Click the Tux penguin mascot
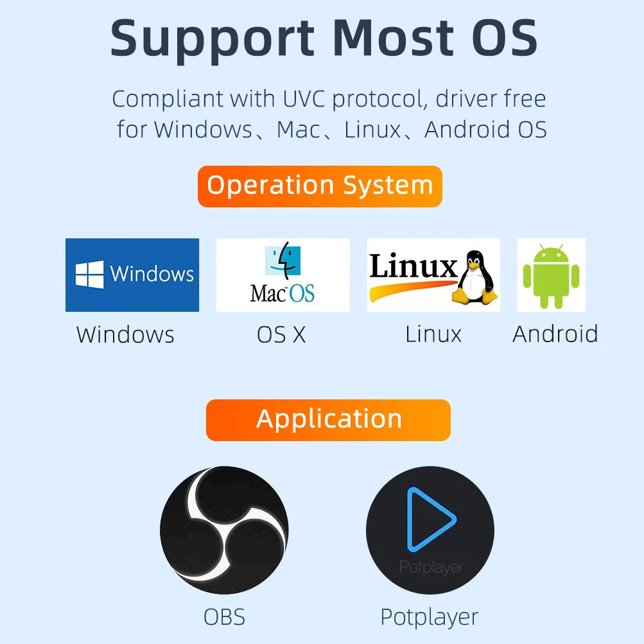 474,277
